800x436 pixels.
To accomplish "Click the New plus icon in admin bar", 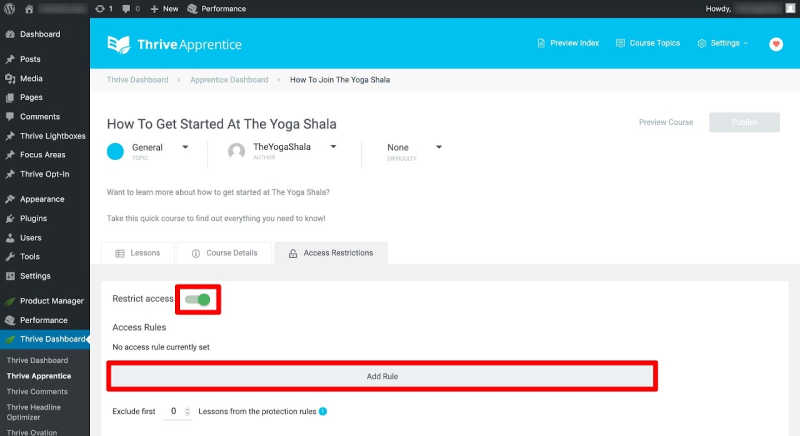I will pos(154,9).
